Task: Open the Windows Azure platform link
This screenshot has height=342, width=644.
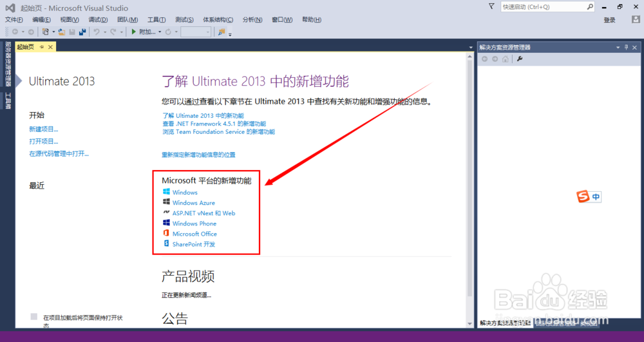Action: [x=193, y=203]
